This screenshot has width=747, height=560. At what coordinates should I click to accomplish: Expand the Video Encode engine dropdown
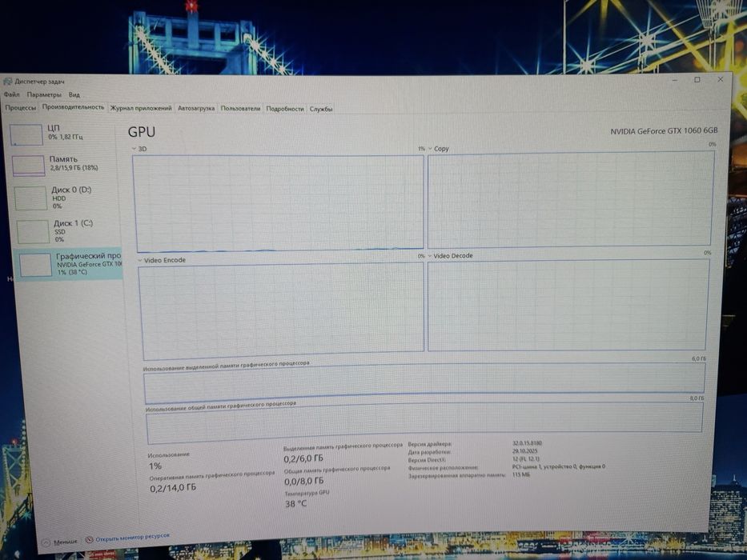(x=140, y=261)
